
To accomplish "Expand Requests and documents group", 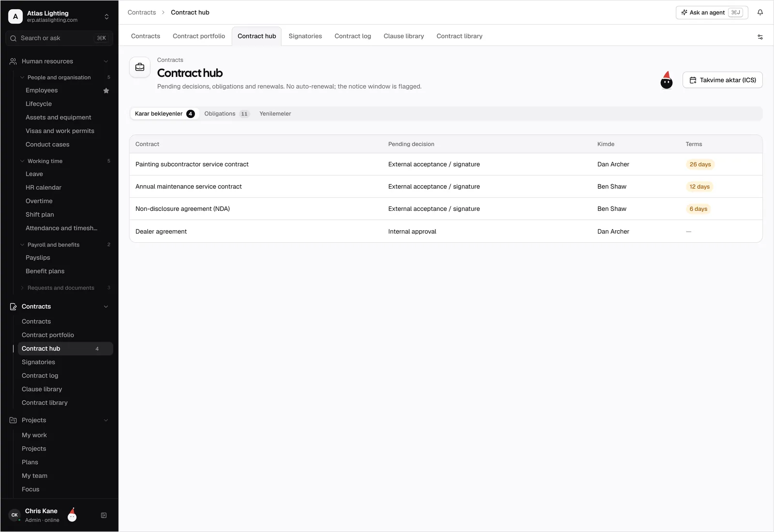I will (22, 288).
